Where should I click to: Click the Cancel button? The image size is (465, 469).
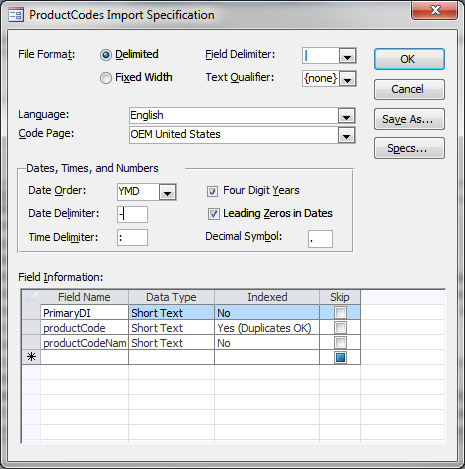(409, 89)
